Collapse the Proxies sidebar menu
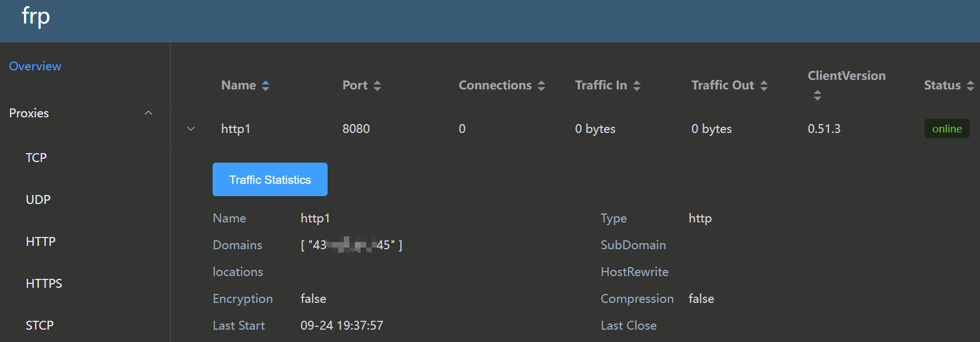 (x=148, y=113)
